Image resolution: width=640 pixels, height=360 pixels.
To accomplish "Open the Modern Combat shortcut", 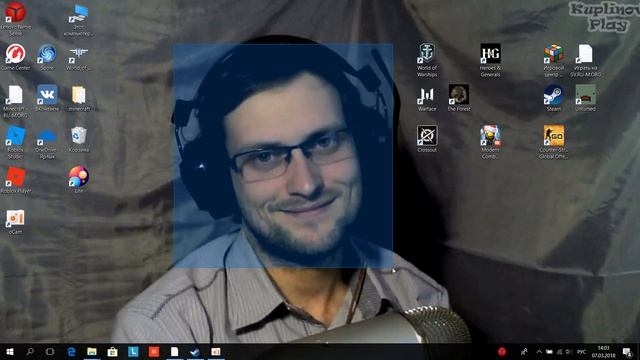I will pyautogui.click(x=490, y=142).
